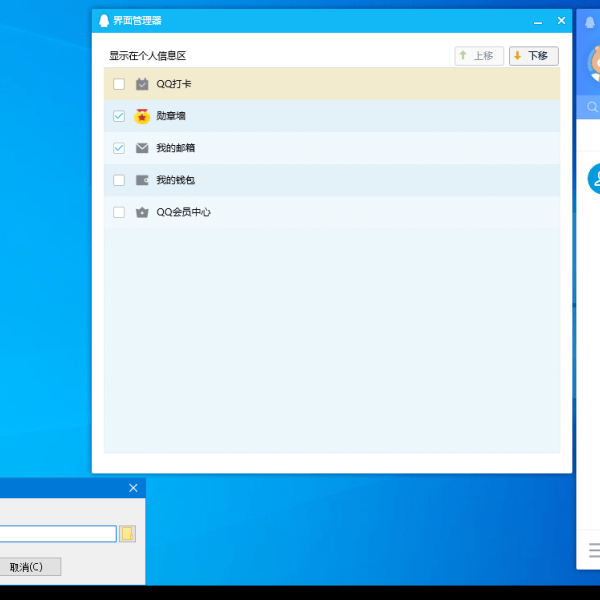The image size is (600, 600).
Task: Uncheck the 我的邮箱 checkbox
Action: pos(119,148)
